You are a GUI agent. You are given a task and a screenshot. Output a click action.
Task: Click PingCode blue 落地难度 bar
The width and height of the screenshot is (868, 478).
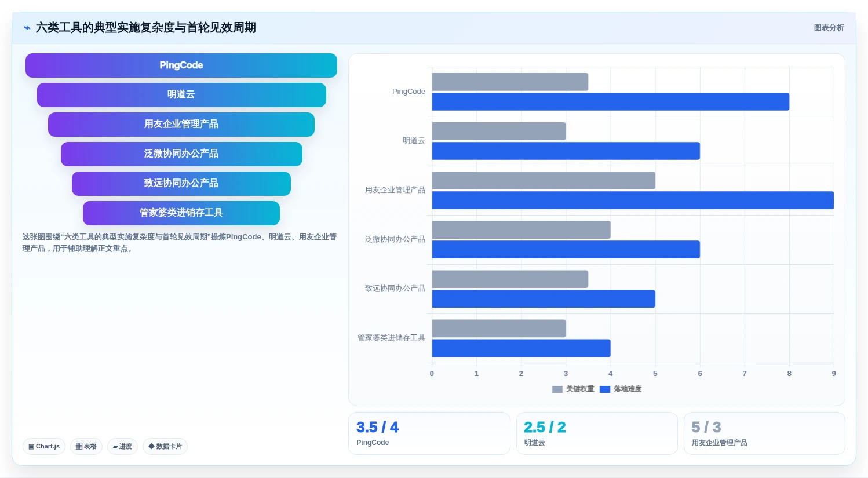pos(611,101)
